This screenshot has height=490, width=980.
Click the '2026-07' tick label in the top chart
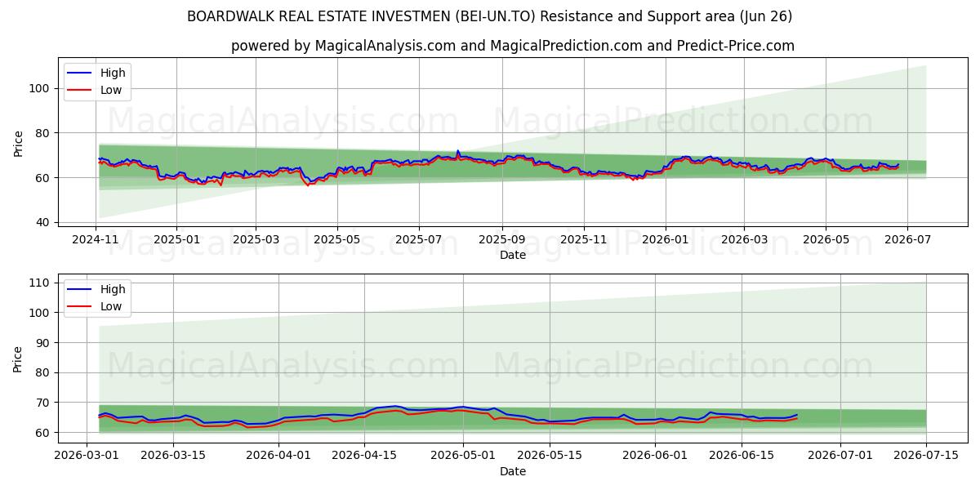tap(906, 239)
